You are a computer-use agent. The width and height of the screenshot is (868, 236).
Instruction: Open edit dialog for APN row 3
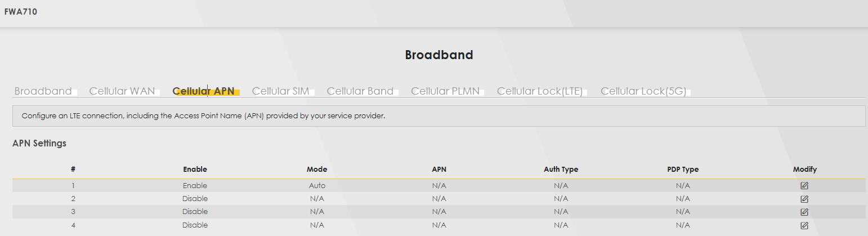click(x=804, y=212)
